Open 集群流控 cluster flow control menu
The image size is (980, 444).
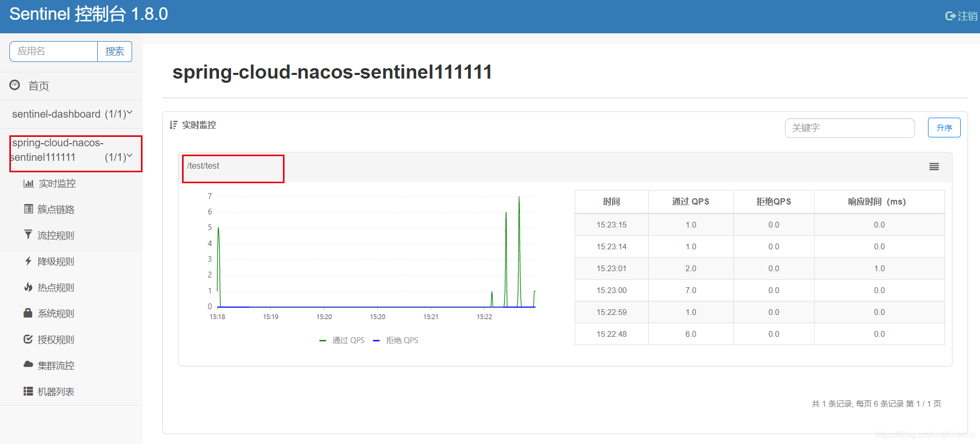[56, 365]
